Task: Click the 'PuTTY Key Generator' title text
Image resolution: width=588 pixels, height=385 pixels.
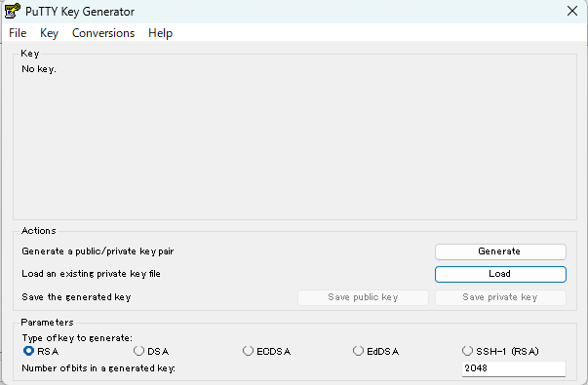Action: point(80,12)
